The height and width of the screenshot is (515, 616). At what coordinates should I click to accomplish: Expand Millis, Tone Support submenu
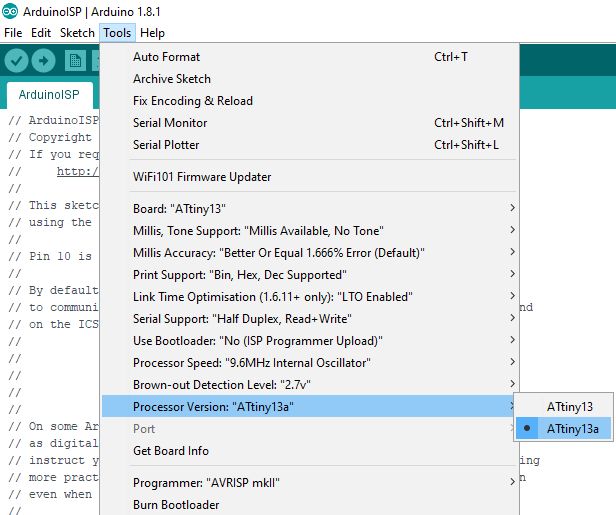coord(310,231)
